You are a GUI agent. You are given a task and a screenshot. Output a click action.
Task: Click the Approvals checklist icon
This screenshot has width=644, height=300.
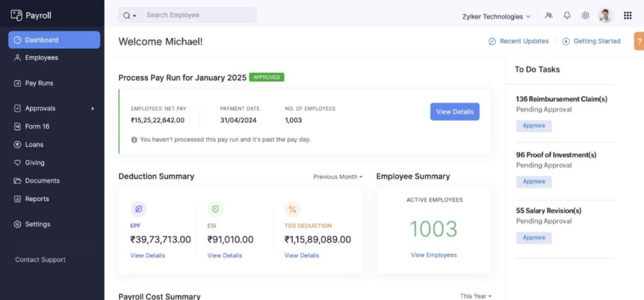tap(17, 109)
